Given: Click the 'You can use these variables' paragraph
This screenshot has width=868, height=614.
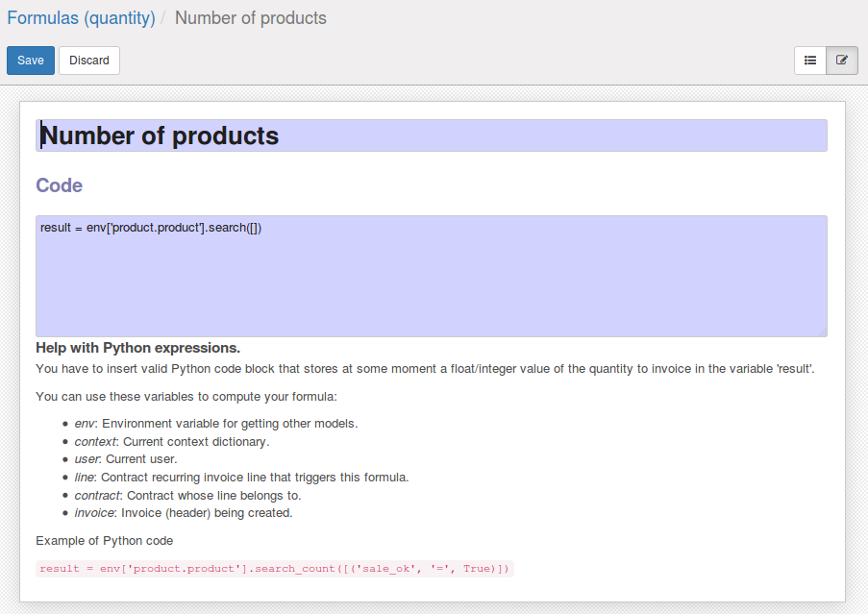Looking at the screenshot, I should [x=186, y=397].
